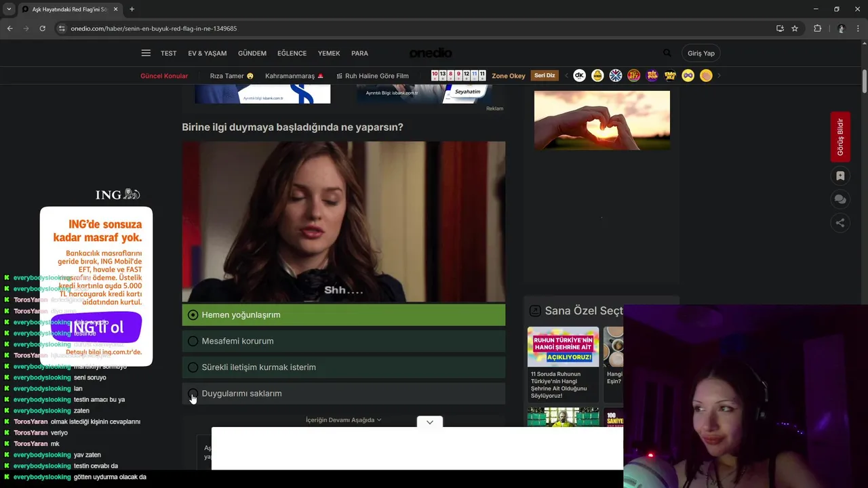868x488 pixels.
Task: Close the Aşk Hayatındaki Red Flag tab
Action: (x=115, y=9)
